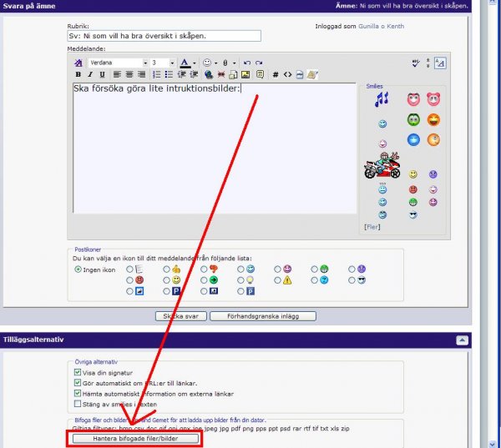501x448 pixels.
Task: Uncheck 'Gör automatiskt om URL:er till länkar'
Action: tap(78, 383)
